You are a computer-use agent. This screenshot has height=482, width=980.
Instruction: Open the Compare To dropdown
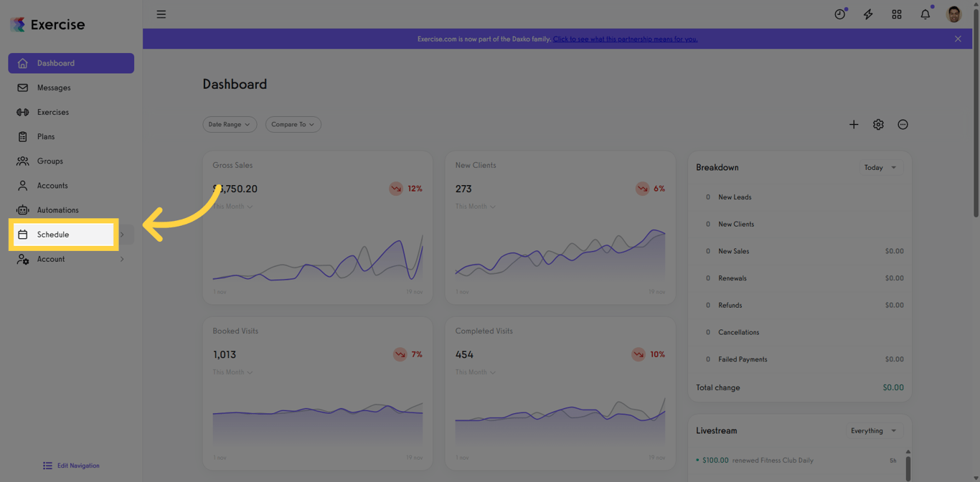(x=293, y=125)
